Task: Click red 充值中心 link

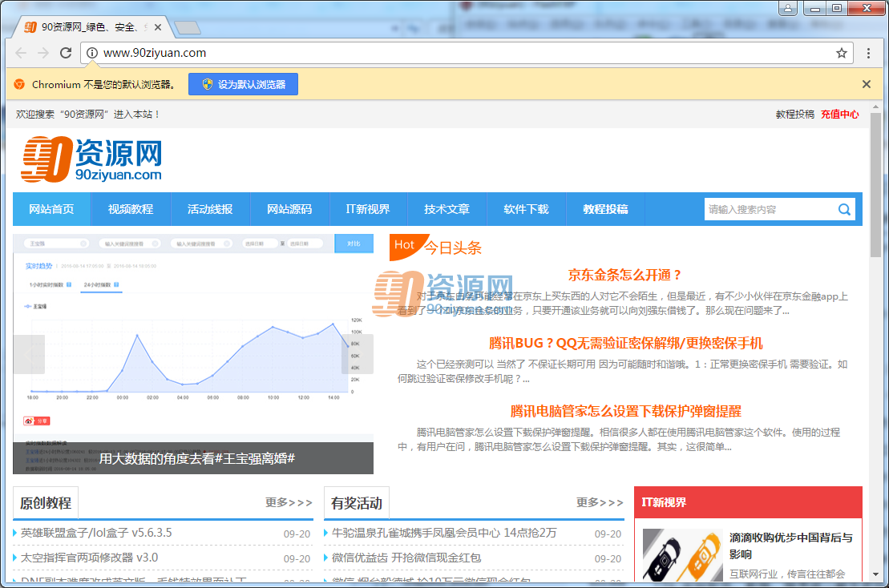Action: pos(839,115)
